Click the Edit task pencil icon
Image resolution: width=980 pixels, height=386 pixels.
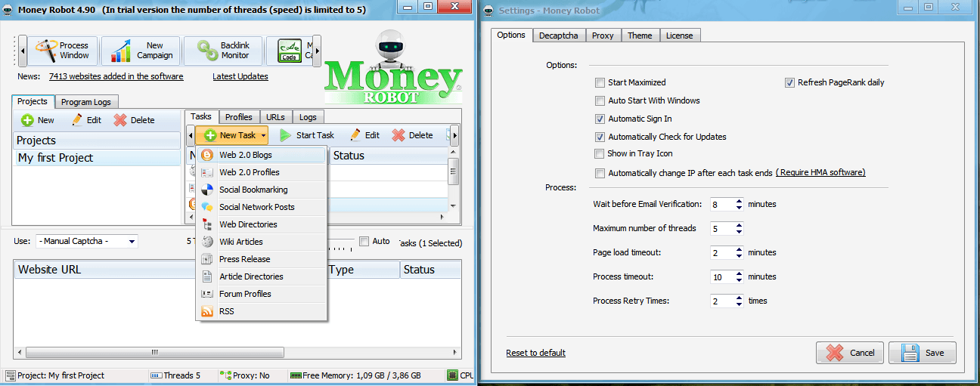(355, 135)
